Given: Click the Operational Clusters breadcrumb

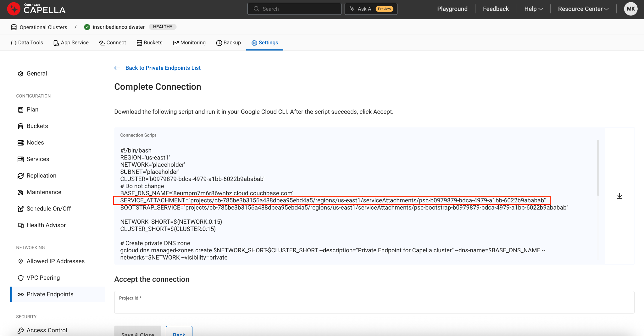Looking at the screenshot, I should pyautogui.click(x=43, y=27).
